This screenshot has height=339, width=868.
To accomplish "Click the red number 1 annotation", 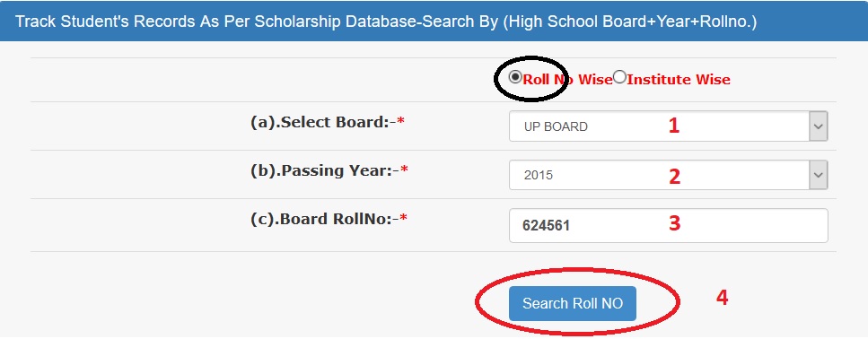I will tap(674, 126).
